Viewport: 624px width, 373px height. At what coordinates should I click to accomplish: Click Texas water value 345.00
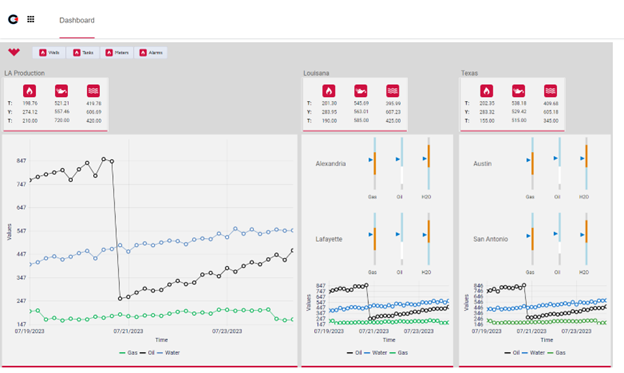point(551,121)
